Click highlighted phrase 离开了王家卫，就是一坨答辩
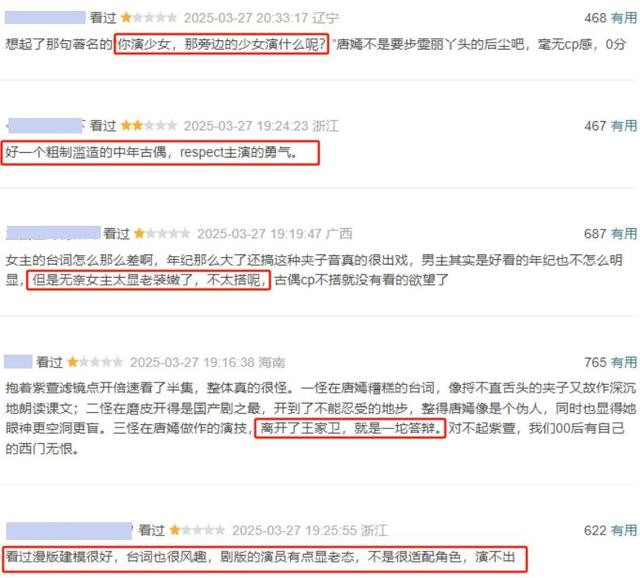Viewport: 640px width, 578px height. pyautogui.click(x=351, y=428)
